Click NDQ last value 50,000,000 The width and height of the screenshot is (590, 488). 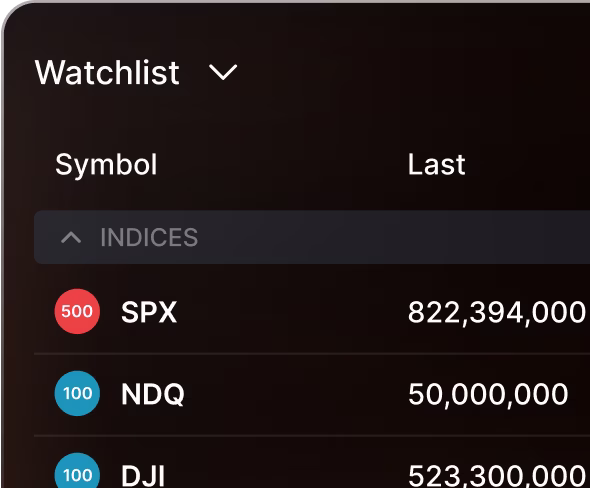[x=488, y=394]
